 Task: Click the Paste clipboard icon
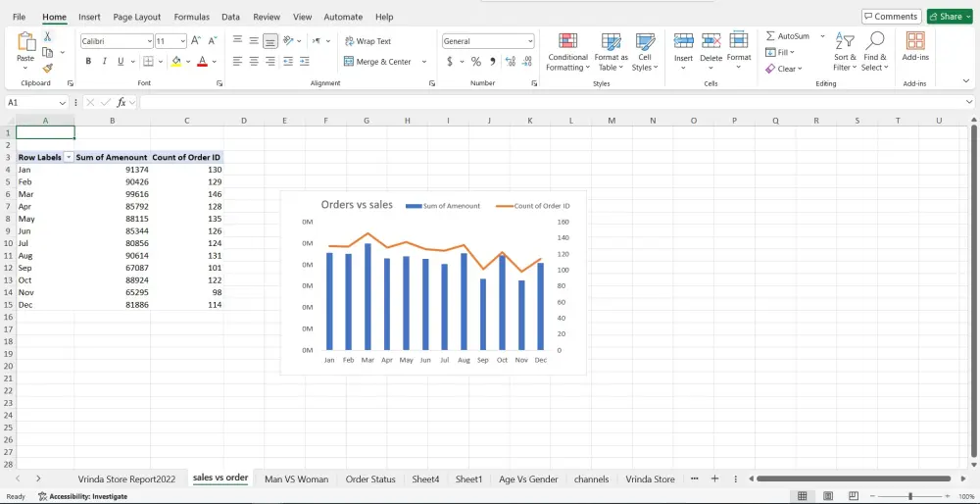tap(25, 42)
